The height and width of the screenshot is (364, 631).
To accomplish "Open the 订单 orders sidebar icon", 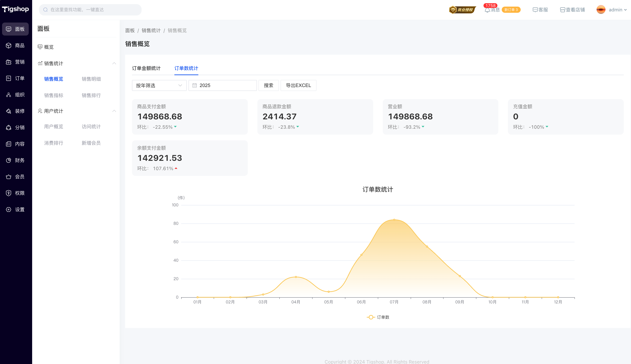I will (x=8, y=78).
